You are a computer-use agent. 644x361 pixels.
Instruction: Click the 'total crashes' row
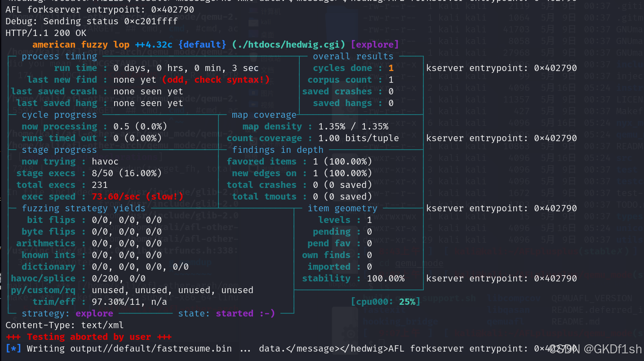pyautogui.click(x=299, y=185)
